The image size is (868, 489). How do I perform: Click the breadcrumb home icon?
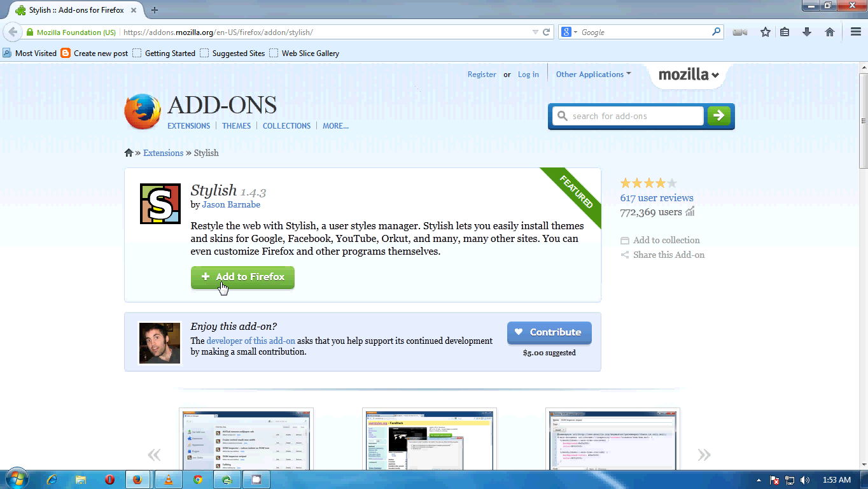coord(129,153)
